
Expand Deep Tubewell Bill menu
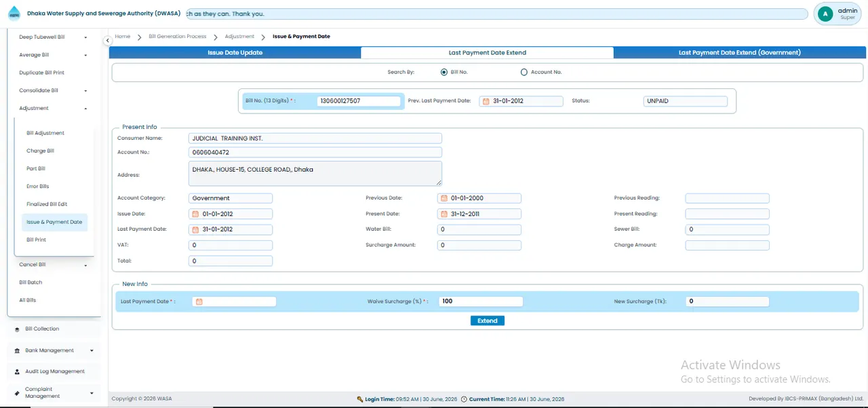(x=85, y=37)
